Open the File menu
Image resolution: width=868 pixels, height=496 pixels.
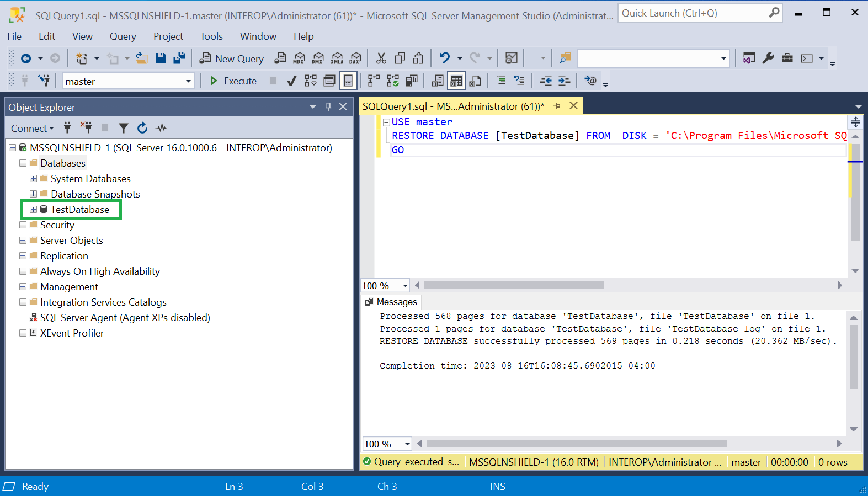pyautogui.click(x=14, y=36)
